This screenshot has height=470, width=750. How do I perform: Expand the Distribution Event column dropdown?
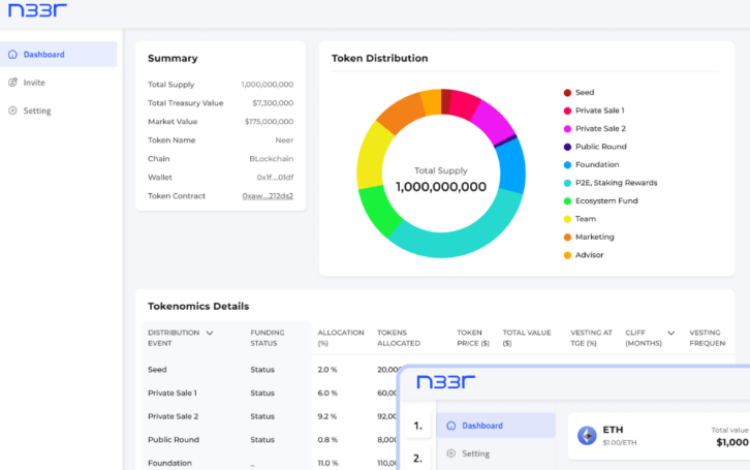[x=209, y=333]
